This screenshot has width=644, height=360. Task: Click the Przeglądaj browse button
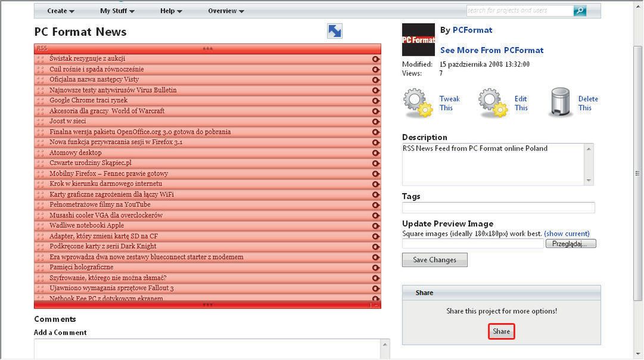(571, 244)
